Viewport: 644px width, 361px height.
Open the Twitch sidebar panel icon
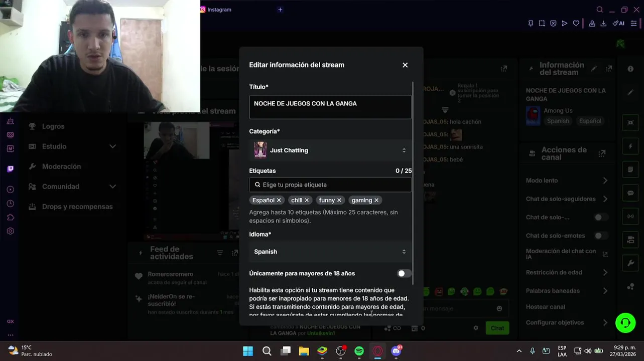tap(10, 169)
